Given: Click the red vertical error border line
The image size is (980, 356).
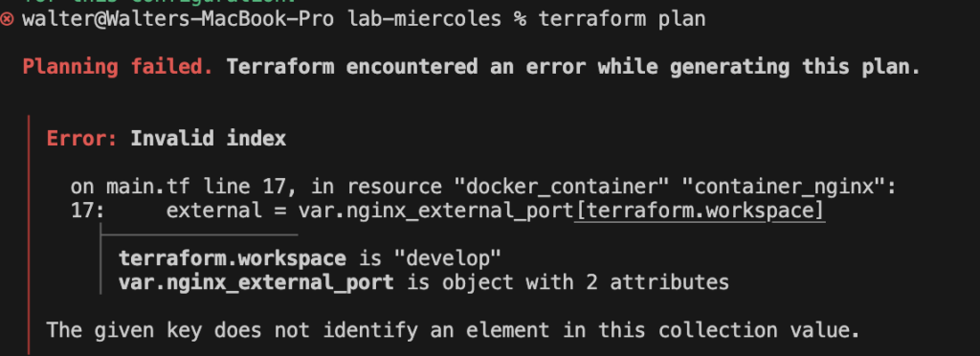Looking at the screenshot, I should coord(29,234).
